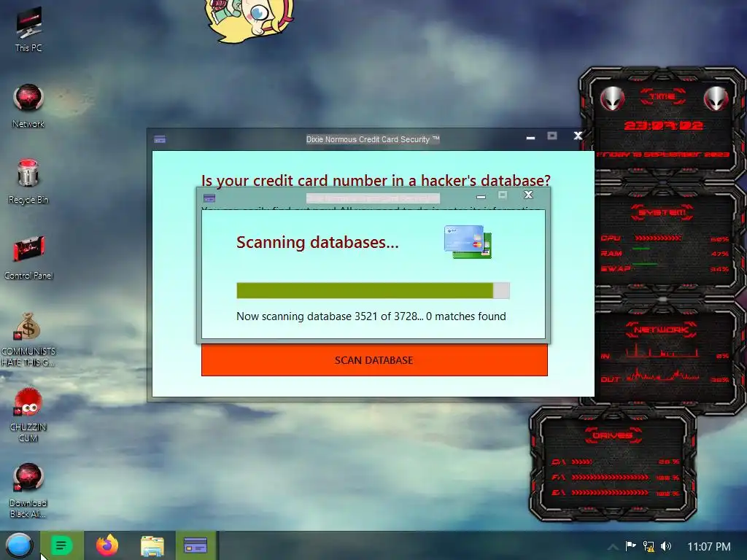Click the hacker's database question heading
The width and height of the screenshot is (747, 560).
376,181
